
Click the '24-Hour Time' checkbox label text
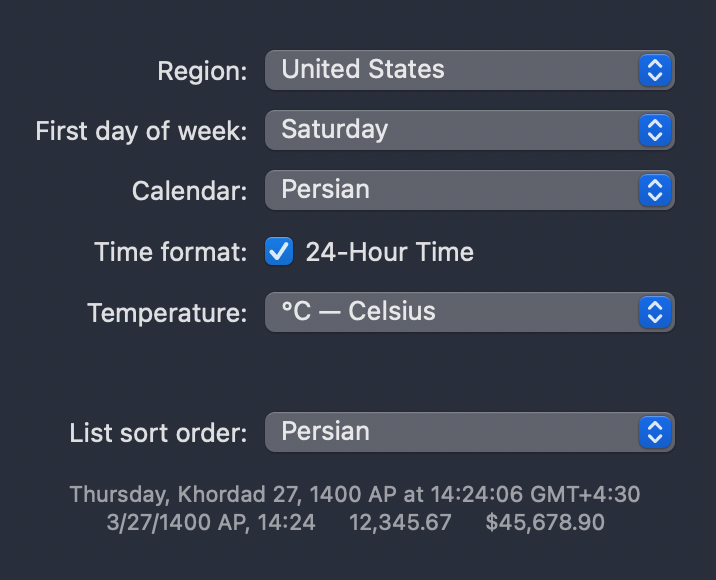pyautogui.click(x=389, y=252)
